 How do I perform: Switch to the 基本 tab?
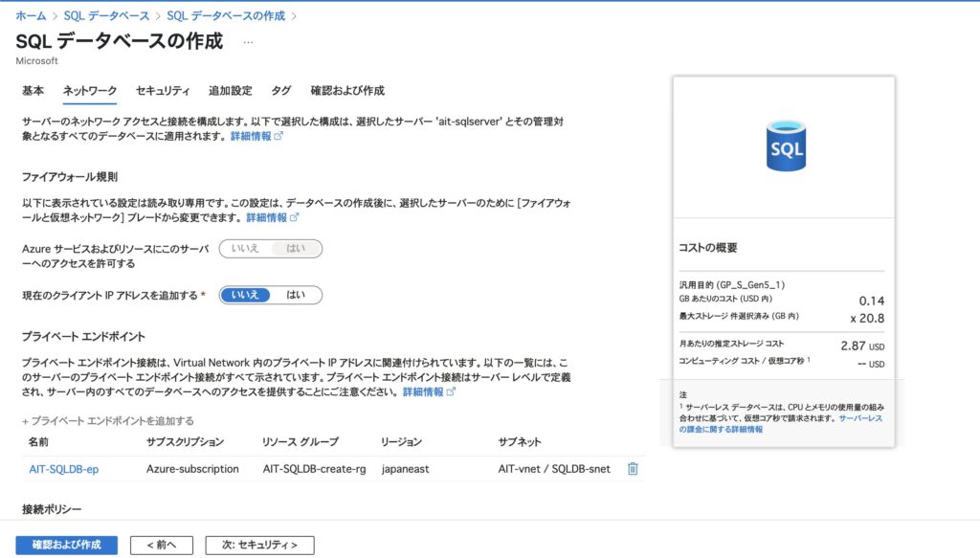(33, 91)
